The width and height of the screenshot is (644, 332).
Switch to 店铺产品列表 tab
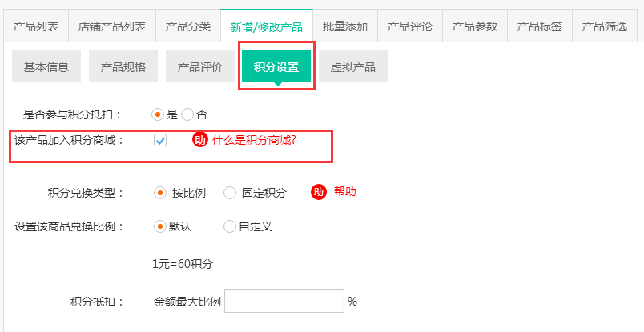click(x=112, y=26)
